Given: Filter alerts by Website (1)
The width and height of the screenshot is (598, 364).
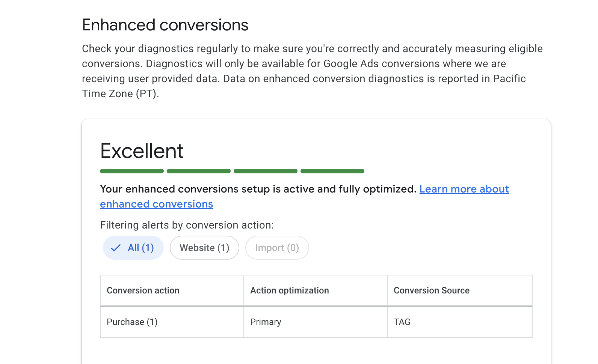Looking at the screenshot, I should 204,248.
